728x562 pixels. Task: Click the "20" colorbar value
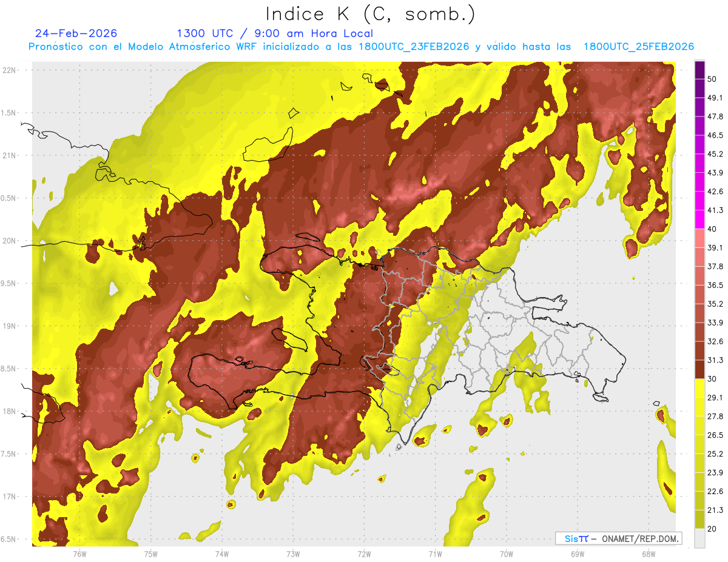click(713, 529)
